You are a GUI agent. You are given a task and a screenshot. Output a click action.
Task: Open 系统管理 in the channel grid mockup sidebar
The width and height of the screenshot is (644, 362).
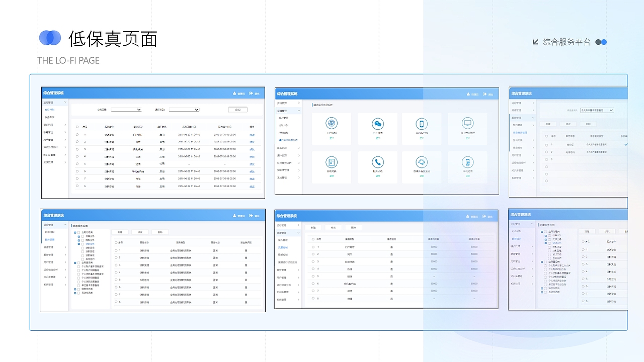click(288, 177)
